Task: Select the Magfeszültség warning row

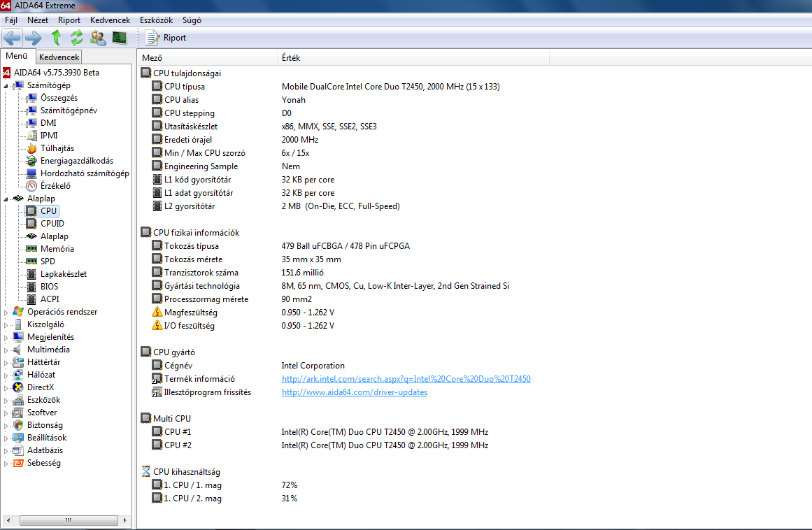Action: [x=243, y=313]
